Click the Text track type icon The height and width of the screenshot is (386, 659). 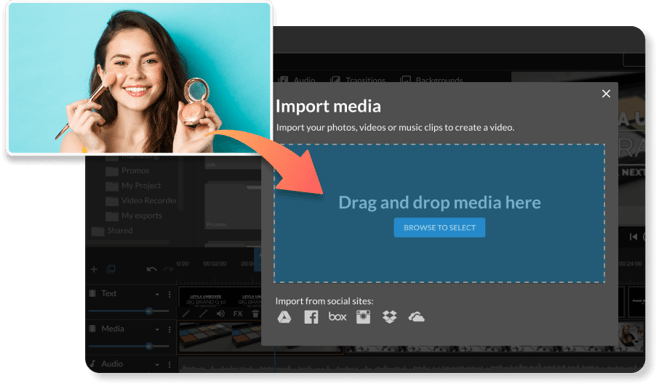(92, 293)
